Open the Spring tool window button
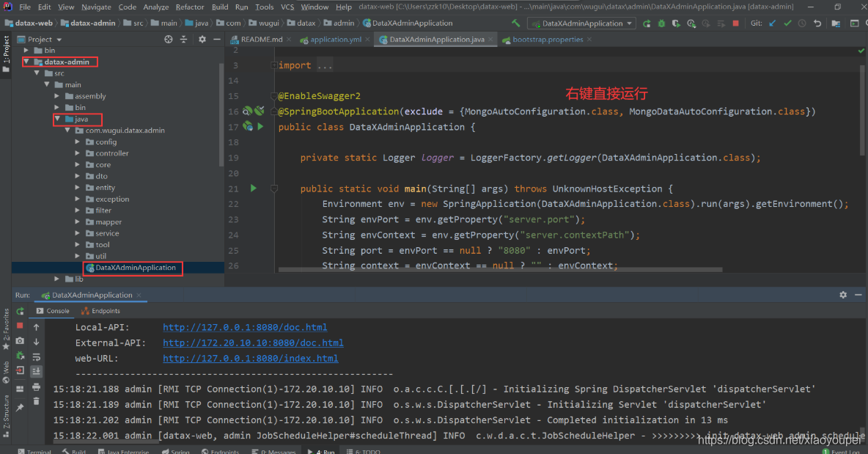 pyautogui.click(x=175, y=450)
